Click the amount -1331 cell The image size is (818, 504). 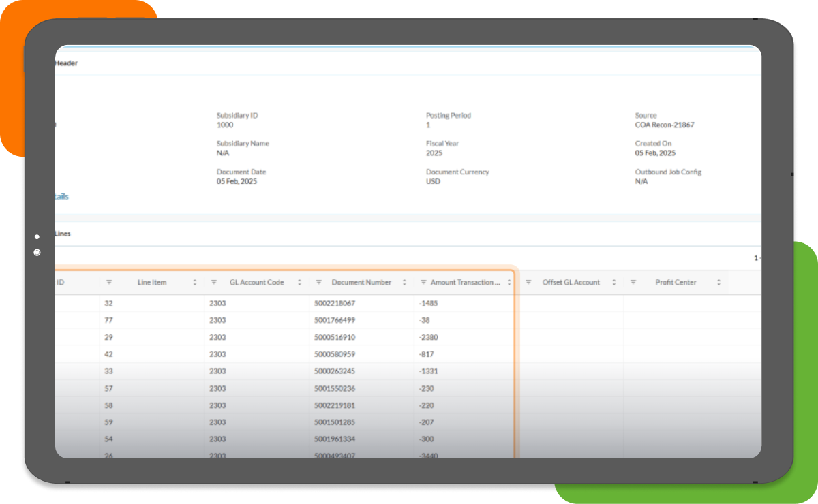[x=428, y=371]
